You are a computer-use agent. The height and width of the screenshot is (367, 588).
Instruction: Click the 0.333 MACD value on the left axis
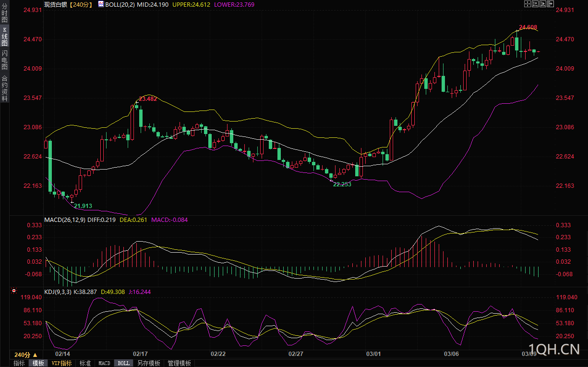point(34,225)
